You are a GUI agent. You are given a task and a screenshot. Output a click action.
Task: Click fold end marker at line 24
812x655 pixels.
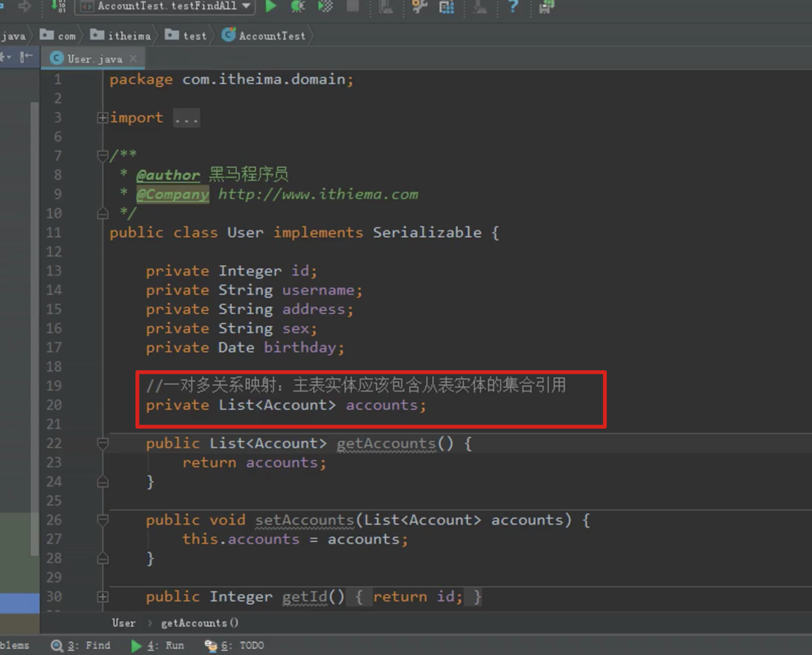[102, 481]
